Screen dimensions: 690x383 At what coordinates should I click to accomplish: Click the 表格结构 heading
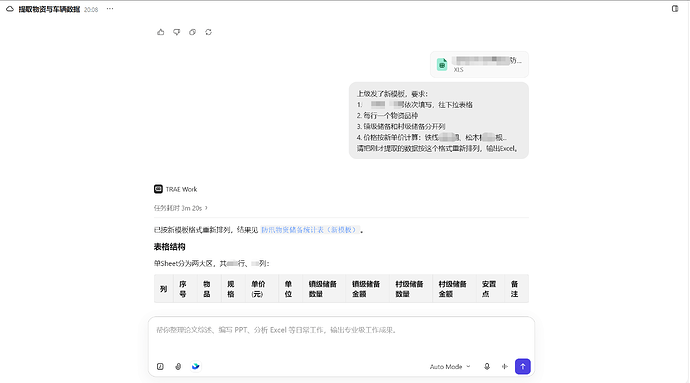[169, 247]
